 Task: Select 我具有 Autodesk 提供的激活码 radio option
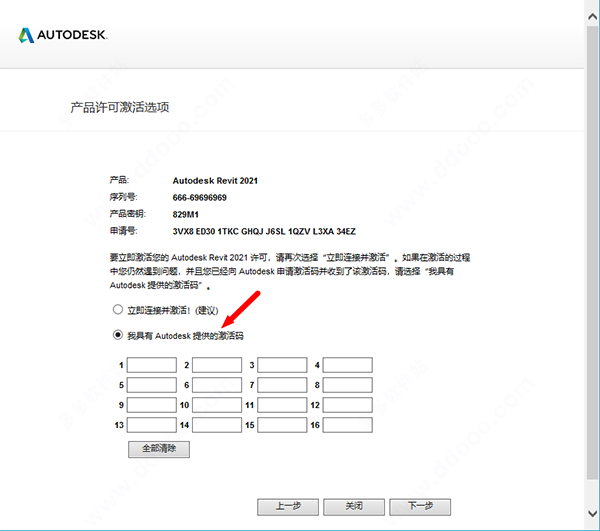118,334
